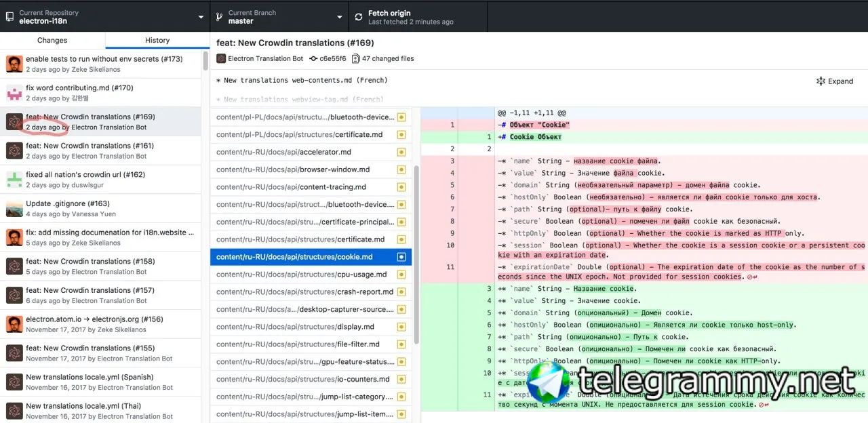868x423 pixels.
Task: Open file ru-RU structures/file-filter.md
Action: pyautogui.click(x=311, y=344)
